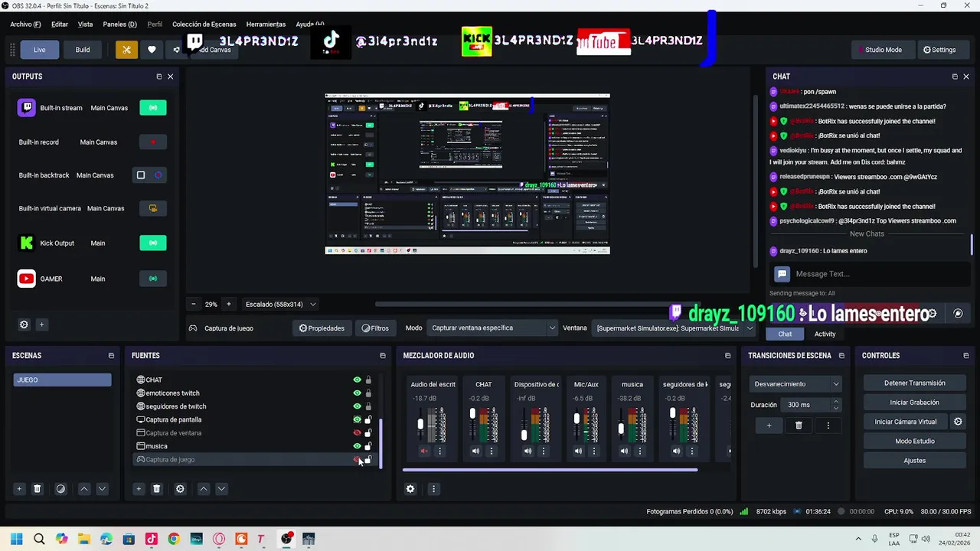Move source up arrow in Fuentes toolbar
Image resolution: width=980 pixels, height=551 pixels.
click(x=204, y=489)
